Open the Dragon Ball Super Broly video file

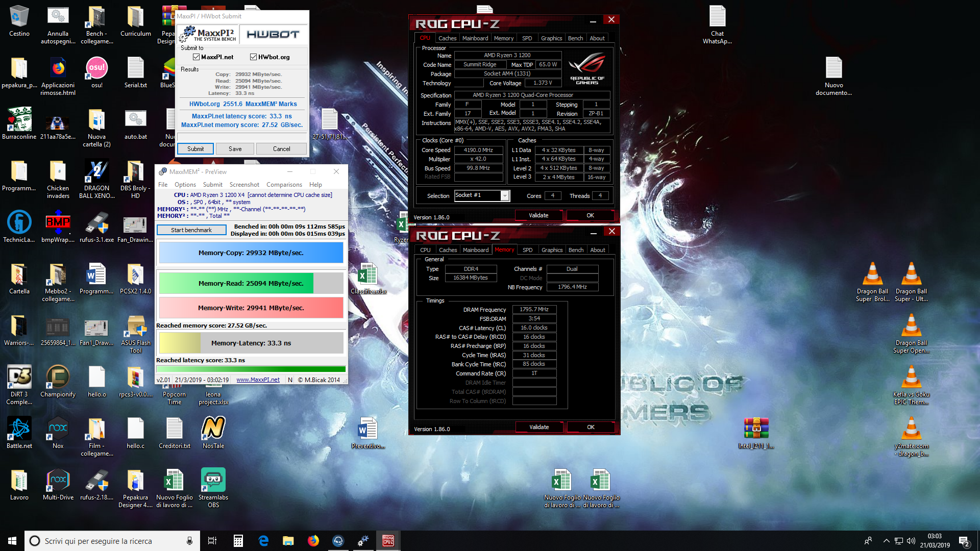872,283
